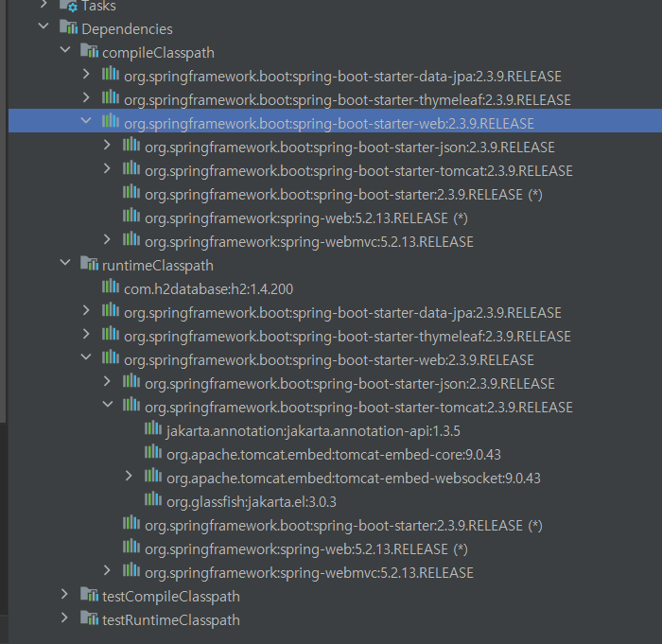
Task: Click starter-json library icon under runtimeClasspath
Action: tap(131, 381)
